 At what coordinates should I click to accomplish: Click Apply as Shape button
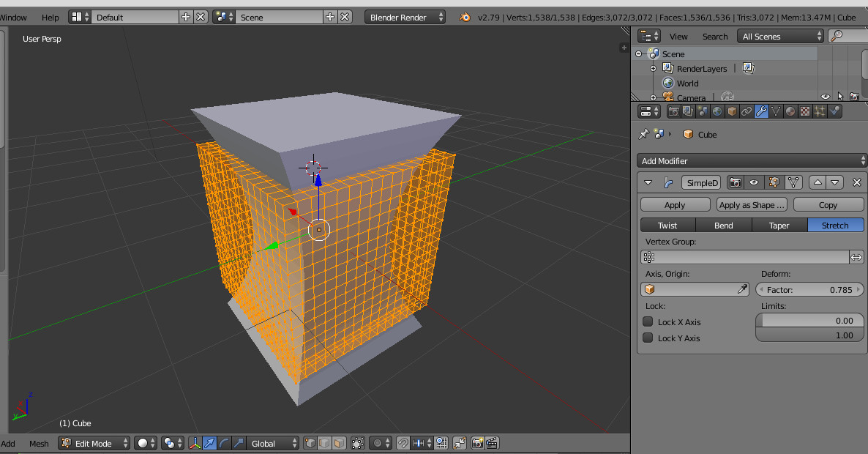(x=751, y=204)
